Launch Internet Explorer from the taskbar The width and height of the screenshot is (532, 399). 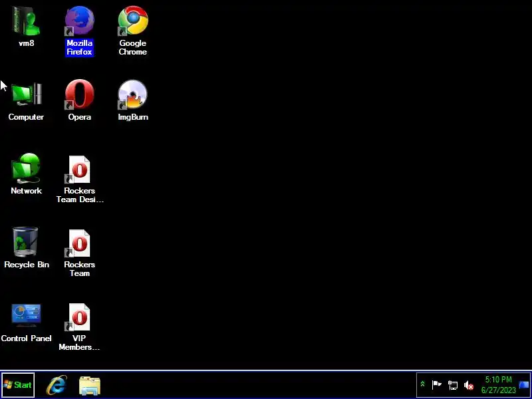click(57, 385)
